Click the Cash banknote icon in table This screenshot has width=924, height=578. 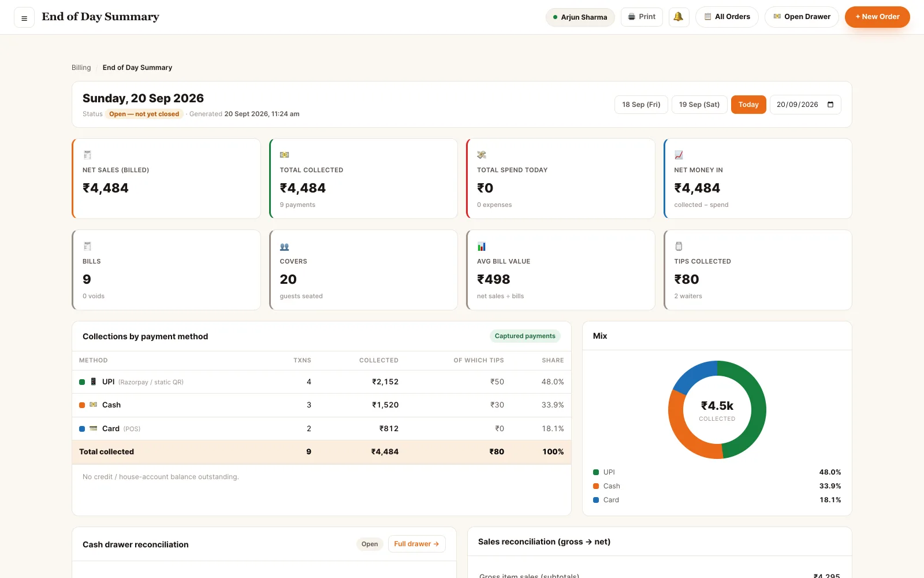pos(94,405)
